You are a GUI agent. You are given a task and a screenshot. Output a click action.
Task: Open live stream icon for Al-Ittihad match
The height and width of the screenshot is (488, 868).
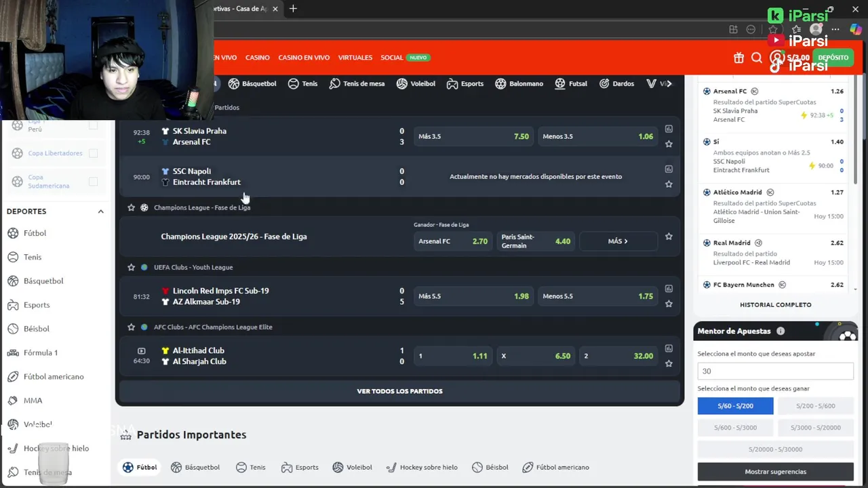[141, 350]
